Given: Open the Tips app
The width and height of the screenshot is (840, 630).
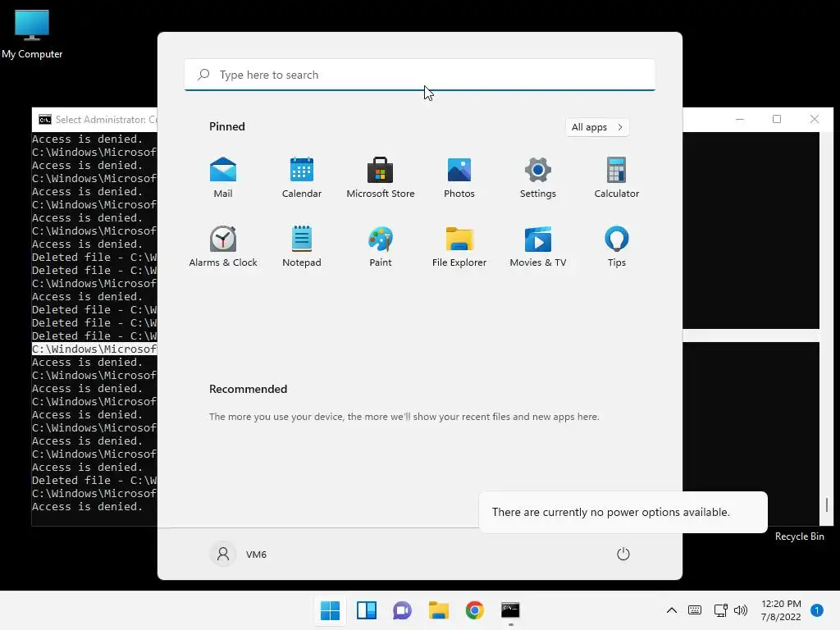Looking at the screenshot, I should (x=617, y=246).
